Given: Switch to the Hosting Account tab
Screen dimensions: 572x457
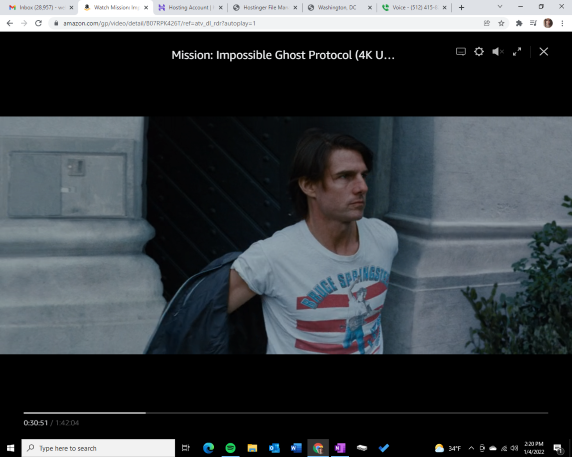Looking at the screenshot, I should (190, 8).
